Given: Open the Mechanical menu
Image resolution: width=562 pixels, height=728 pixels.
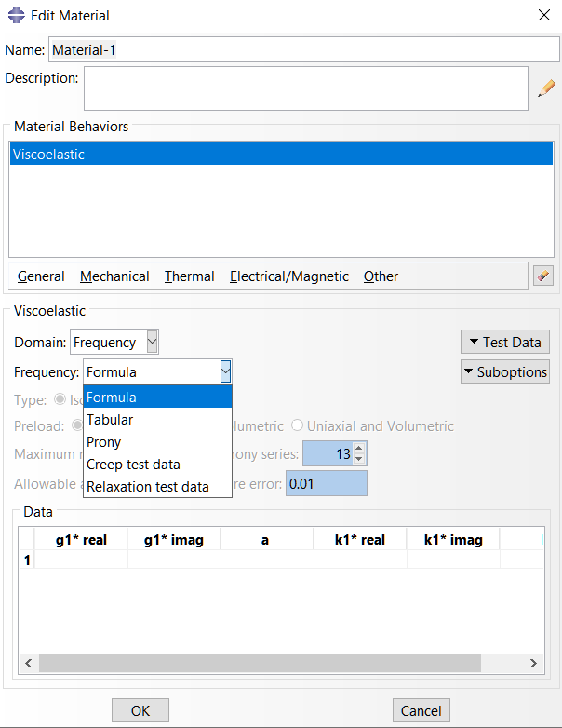Looking at the screenshot, I should click(114, 276).
